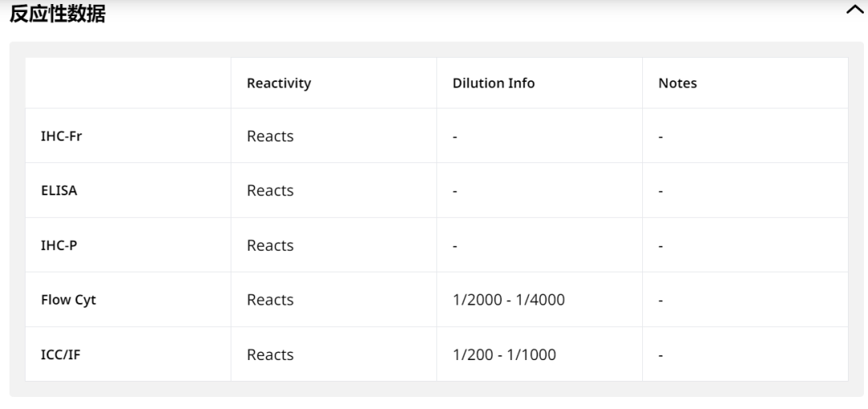
Task: Click the IHC-Fr notes dash
Action: click(661, 137)
